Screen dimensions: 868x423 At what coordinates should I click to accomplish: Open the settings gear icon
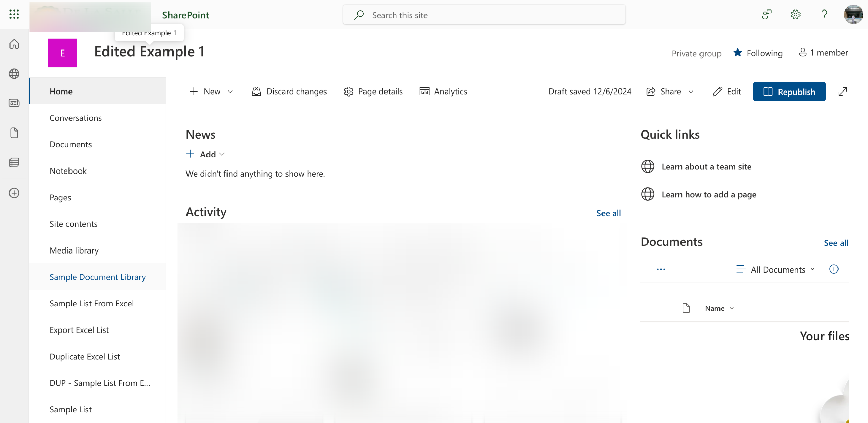(x=795, y=15)
